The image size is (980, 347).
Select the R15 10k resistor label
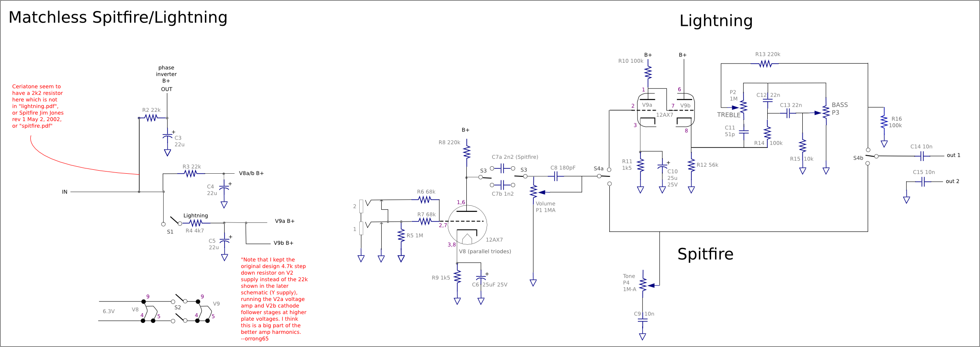coord(801,159)
